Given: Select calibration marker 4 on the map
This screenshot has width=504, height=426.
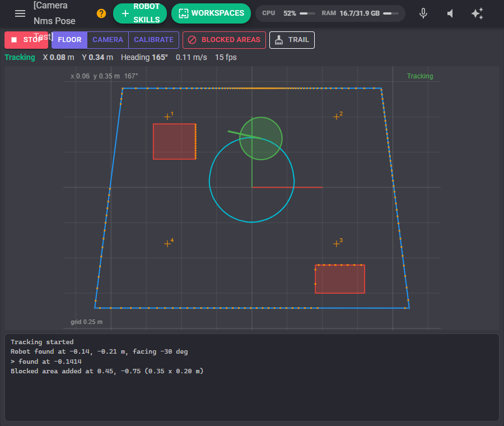Looking at the screenshot, I should (167, 244).
